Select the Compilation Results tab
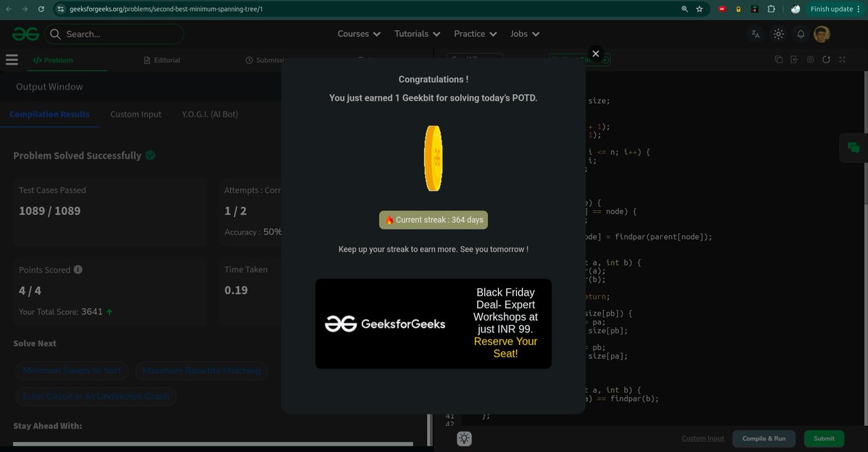 (x=49, y=114)
